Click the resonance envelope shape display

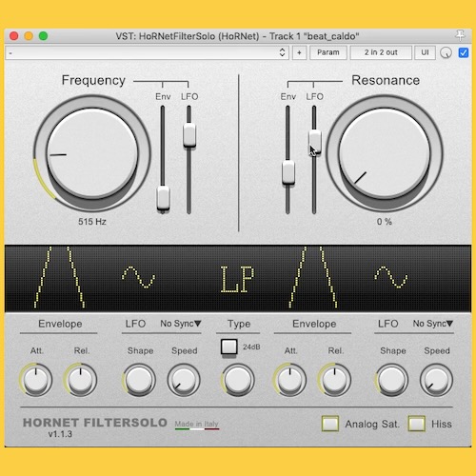pos(313,277)
